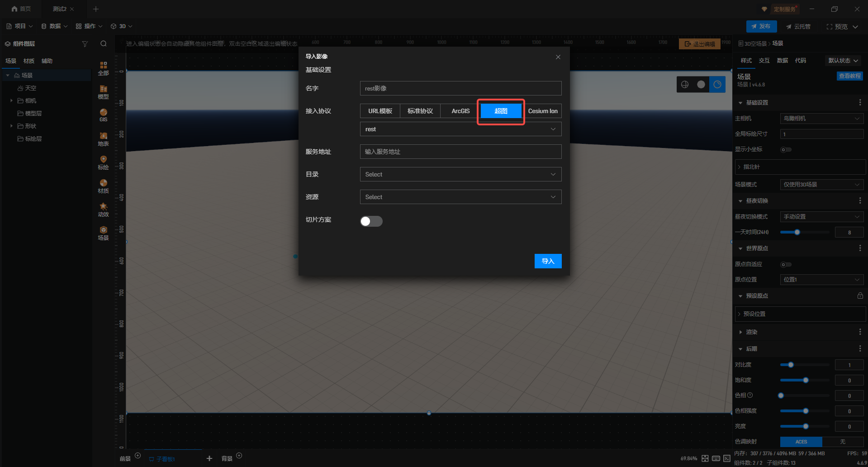Open the 目录 Select dropdown
Viewport: 868px width, 467px height.
click(460, 174)
